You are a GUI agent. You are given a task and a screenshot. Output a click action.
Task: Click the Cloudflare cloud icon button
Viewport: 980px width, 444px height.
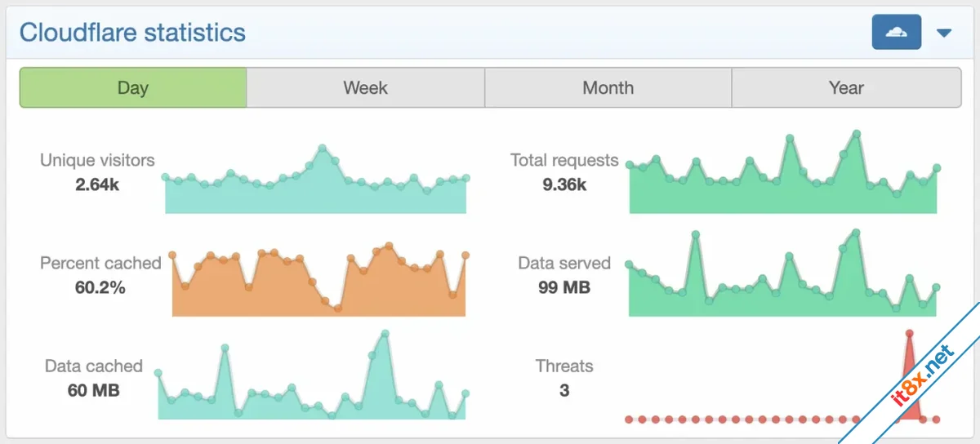coord(897,33)
